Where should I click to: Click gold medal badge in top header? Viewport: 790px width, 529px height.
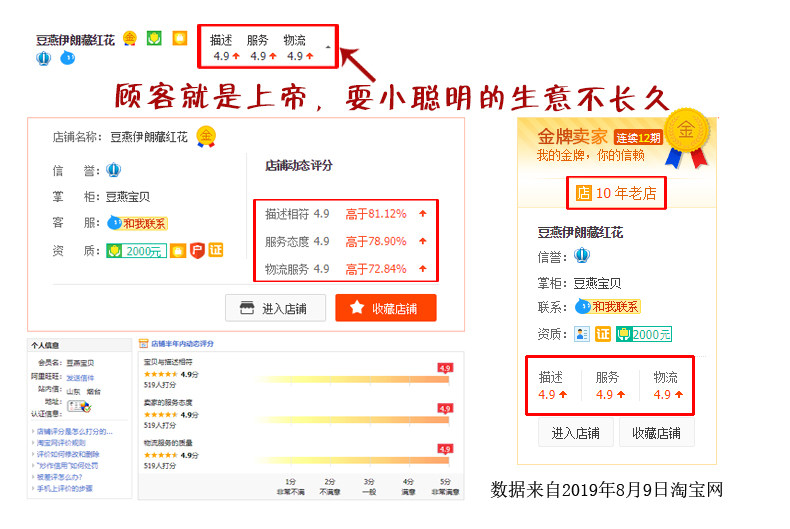tap(130, 38)
